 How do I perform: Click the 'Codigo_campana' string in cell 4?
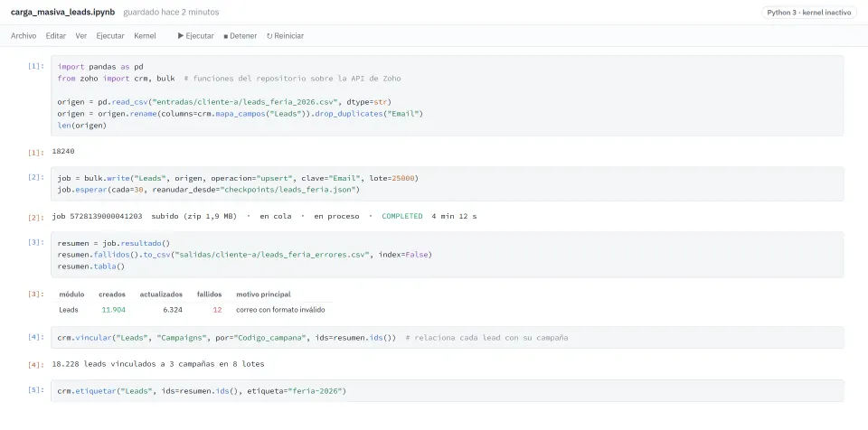pyautogui.click(x=269, y=338)
